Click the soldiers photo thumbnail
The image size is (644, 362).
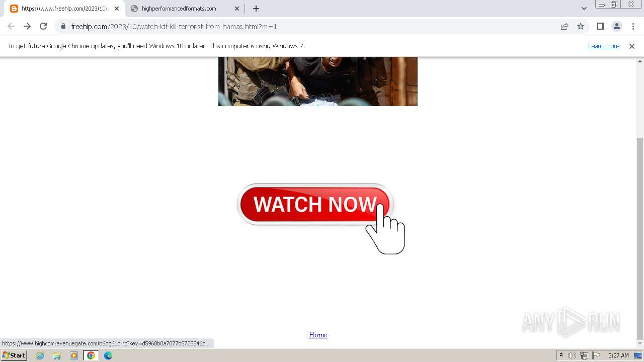click(x=318, y=81)
